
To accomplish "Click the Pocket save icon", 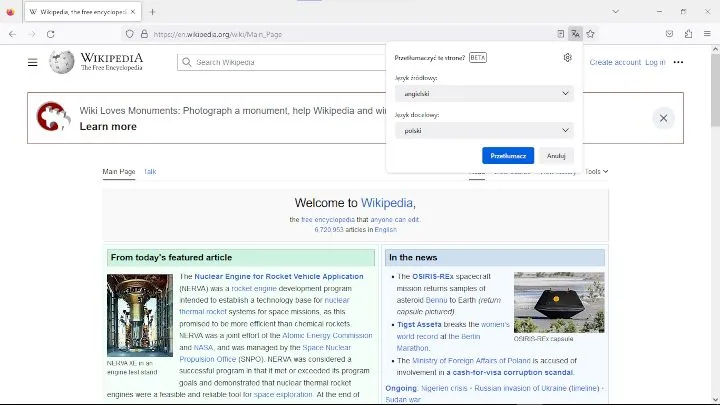I will click(x=669, y=34).
